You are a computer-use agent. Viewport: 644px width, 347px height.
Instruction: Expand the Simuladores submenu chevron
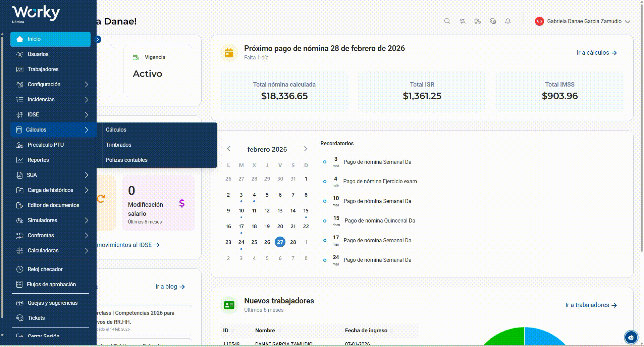(87, 220)
